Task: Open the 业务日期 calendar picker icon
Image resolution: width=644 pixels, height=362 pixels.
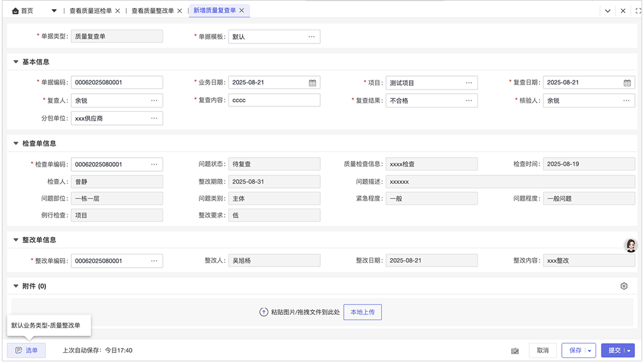Action: click(x=312, y=83)
